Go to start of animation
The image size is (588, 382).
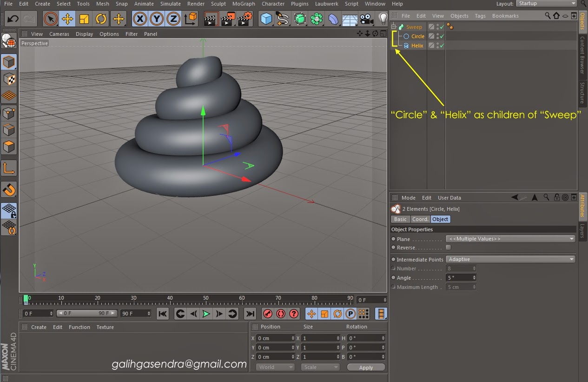(162, 314)
